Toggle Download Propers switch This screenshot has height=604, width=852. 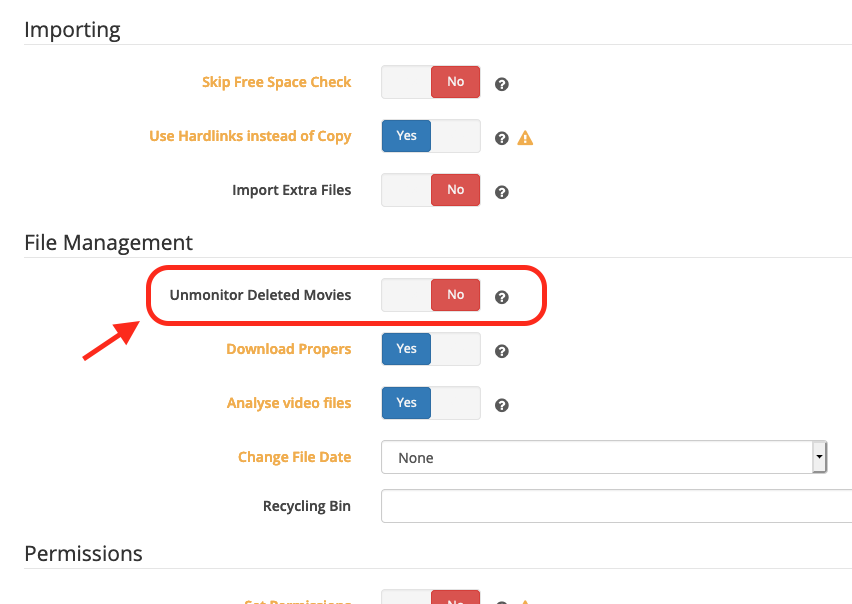431,349
